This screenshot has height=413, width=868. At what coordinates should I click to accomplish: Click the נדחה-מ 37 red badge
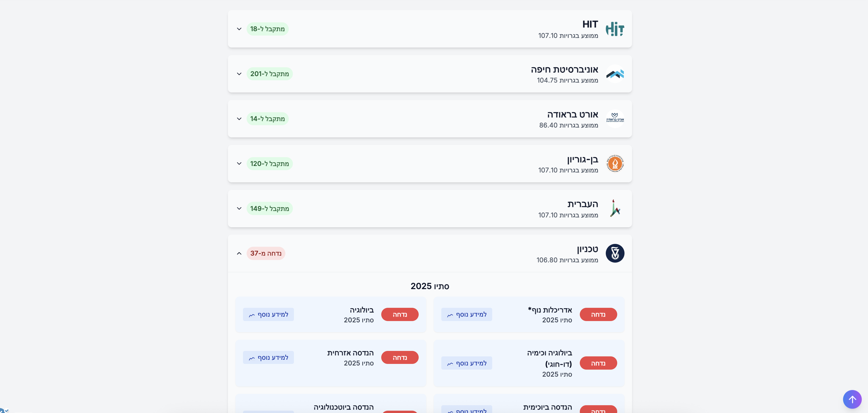pos(266,253)
